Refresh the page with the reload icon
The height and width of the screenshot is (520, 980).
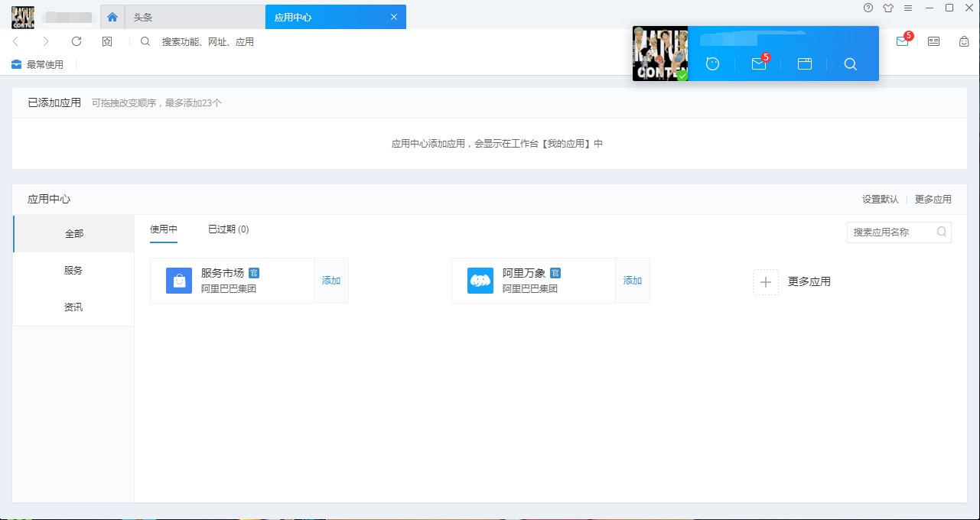pos(77,41)
